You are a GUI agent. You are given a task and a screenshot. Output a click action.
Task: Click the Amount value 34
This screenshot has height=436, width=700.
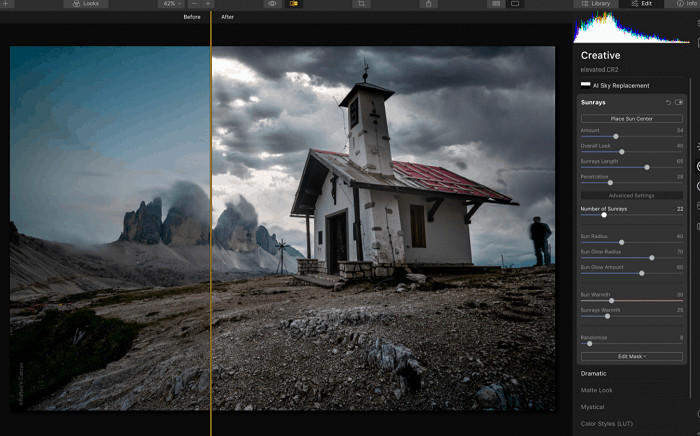(x=680, y=130)
